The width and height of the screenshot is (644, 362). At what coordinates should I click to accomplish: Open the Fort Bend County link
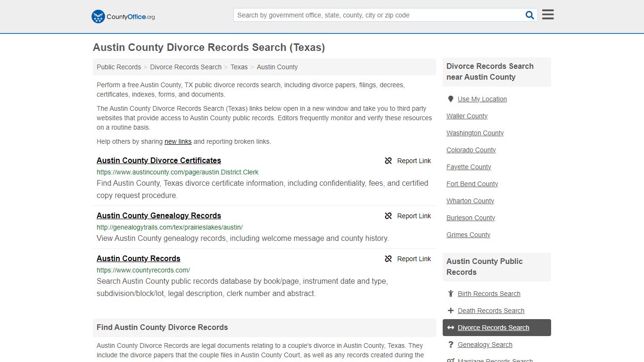click(472, 184)
